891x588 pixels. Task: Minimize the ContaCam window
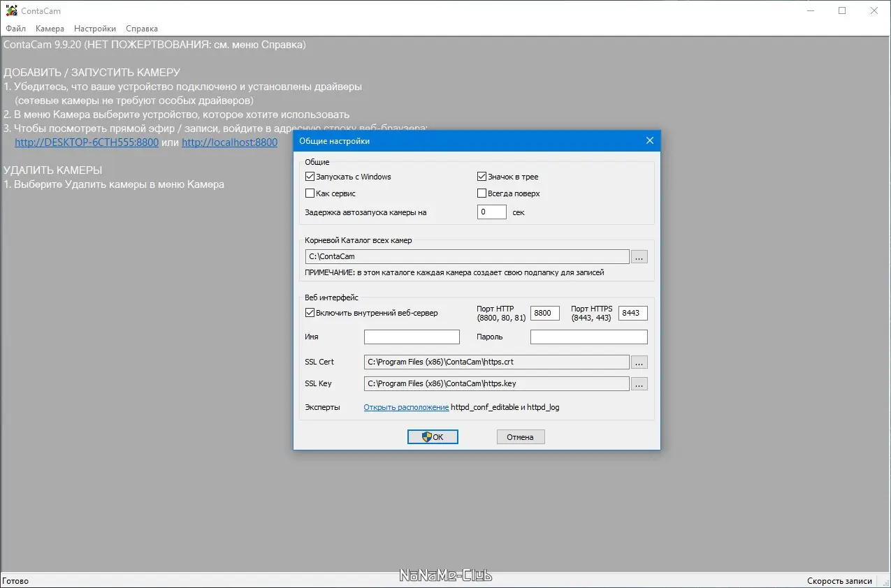[810, 10]
